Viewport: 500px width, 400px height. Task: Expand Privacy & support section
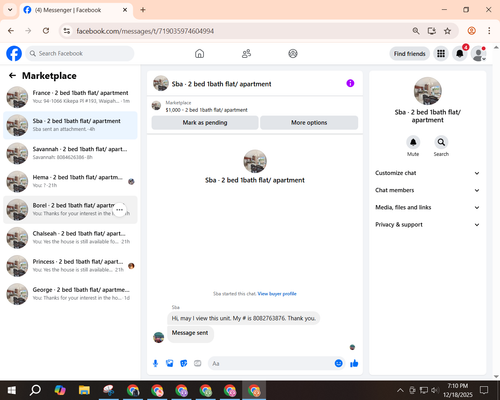427,225
